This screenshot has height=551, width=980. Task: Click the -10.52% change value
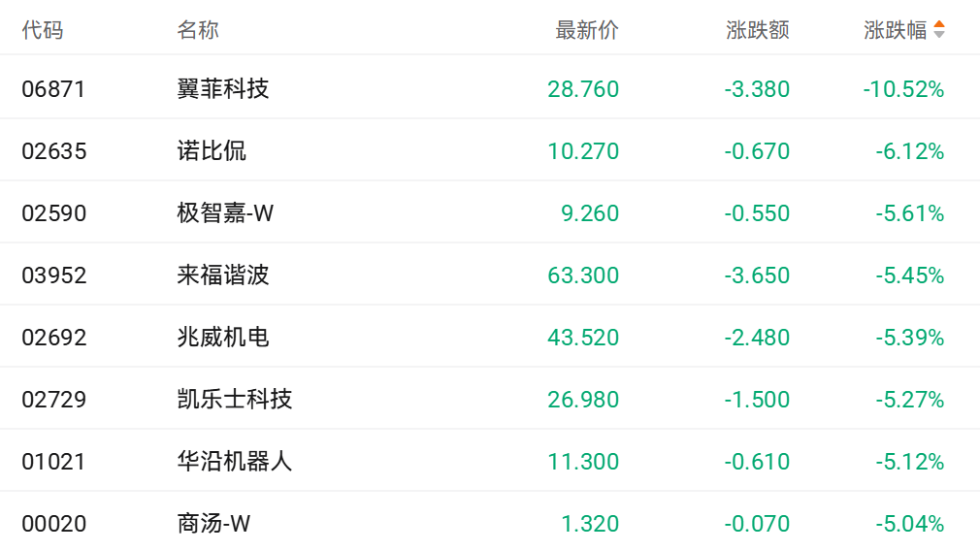[903, 89]
